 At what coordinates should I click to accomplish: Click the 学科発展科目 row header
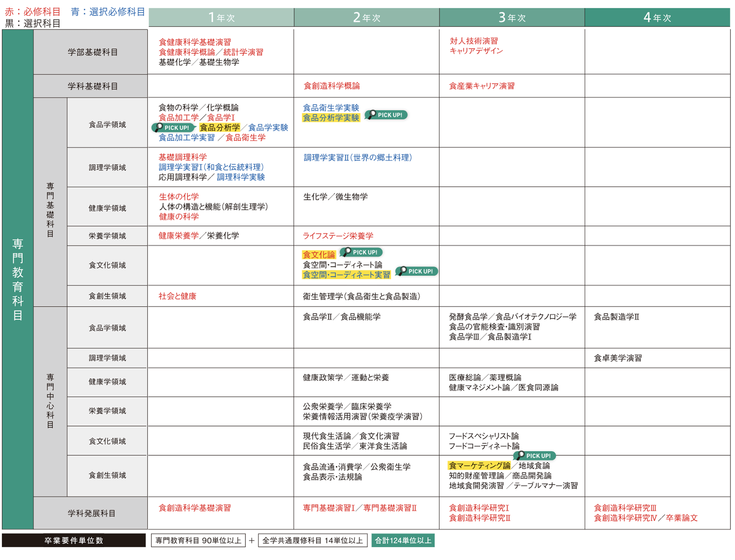91,513
